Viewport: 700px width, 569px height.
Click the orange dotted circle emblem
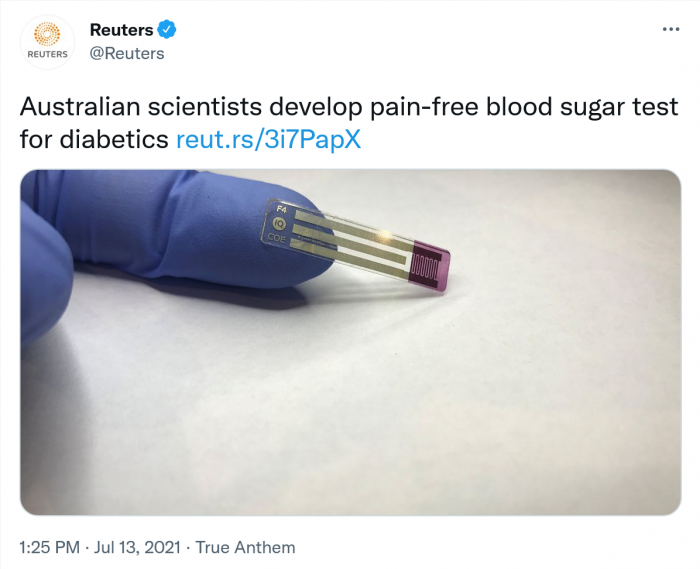point(47,34)
